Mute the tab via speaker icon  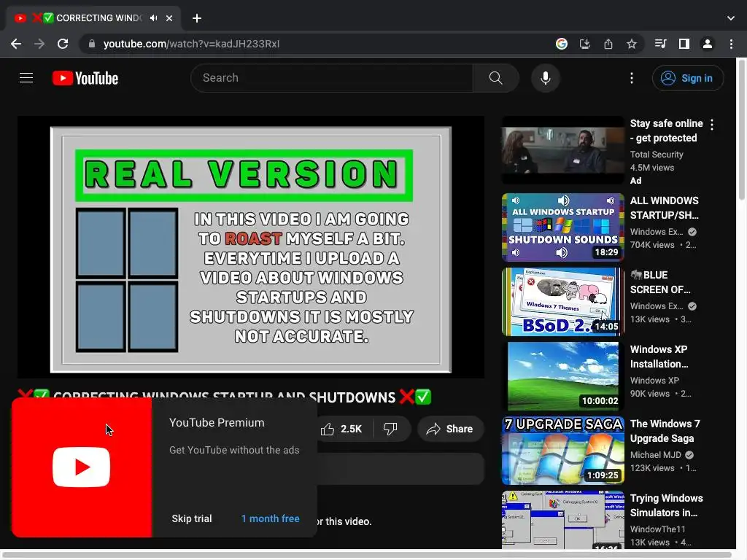153,18
